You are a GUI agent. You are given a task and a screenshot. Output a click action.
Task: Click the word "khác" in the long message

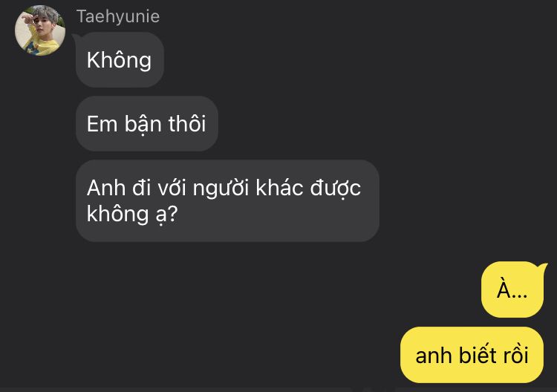(x=279, y=187)
